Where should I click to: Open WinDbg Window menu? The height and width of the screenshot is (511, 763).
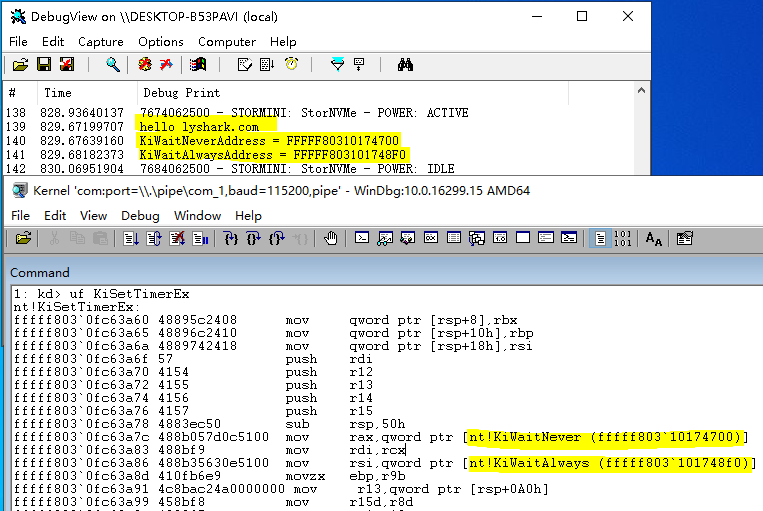pyautogui.click(x=198, y=216)
